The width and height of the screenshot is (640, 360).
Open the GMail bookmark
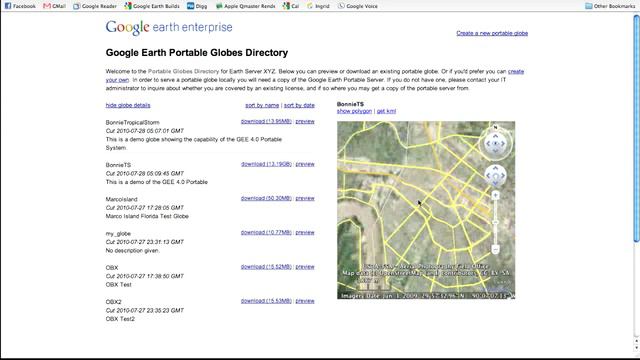click(54, 6)
